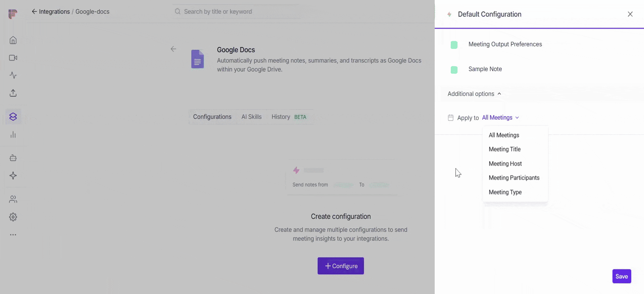
Task: Collapse the Additional options section
Action: pyautogui.click(x=474, y=94)
